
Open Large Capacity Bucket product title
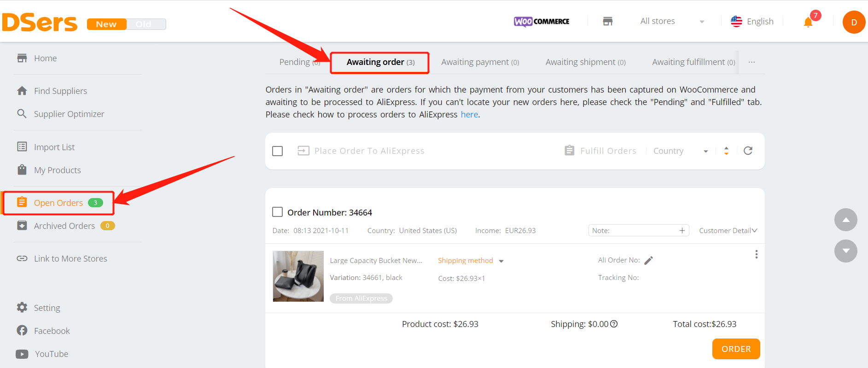(376, 260)
